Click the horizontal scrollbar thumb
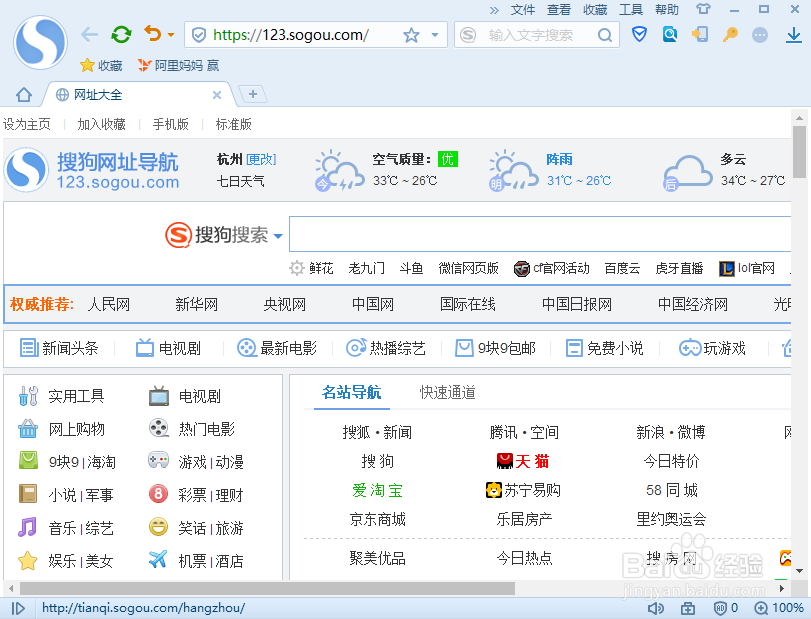Screen dimensions: 811x619 click(x=267, y=588)
